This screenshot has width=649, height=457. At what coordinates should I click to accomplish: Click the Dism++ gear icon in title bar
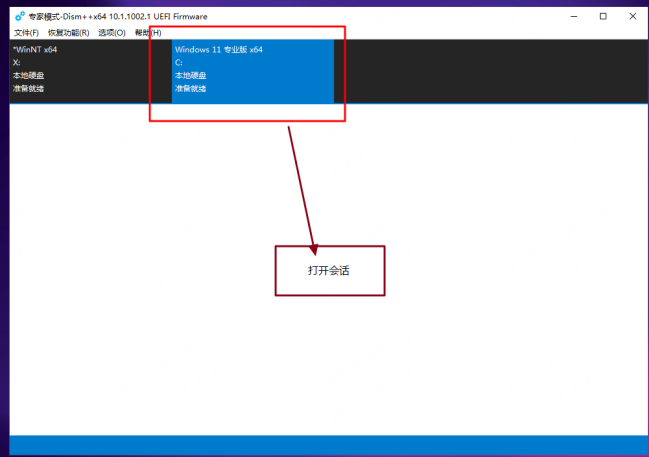pyautogui.click(x=19, y=17)
